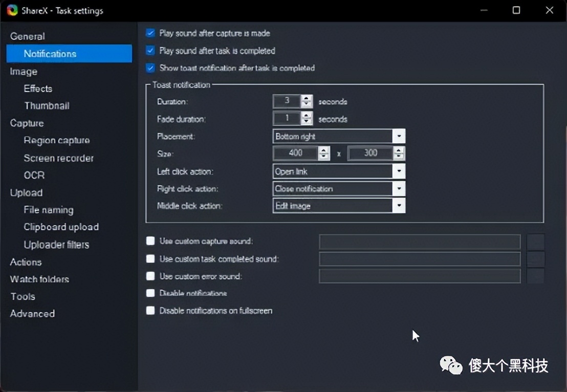Screen dimensions: 567x392
Task: Click browse button for custom capture sound
Action: point(535,242)
